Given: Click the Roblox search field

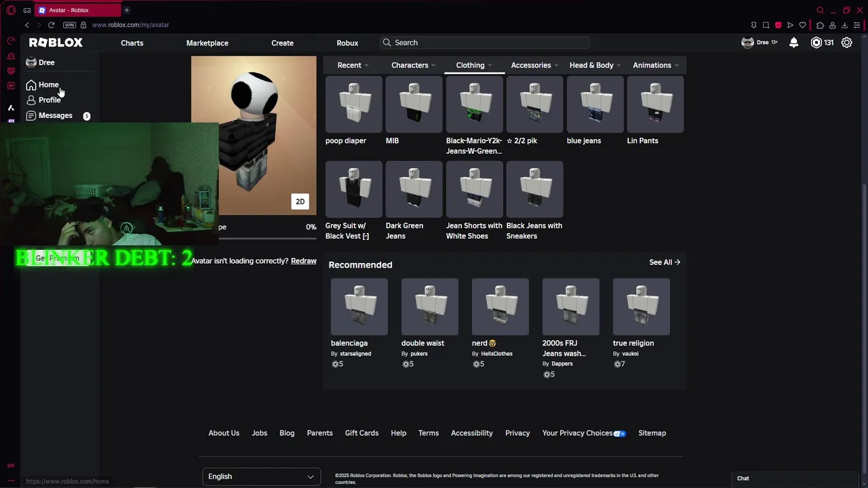Looking at the screenshot, I should coord(485,43).
